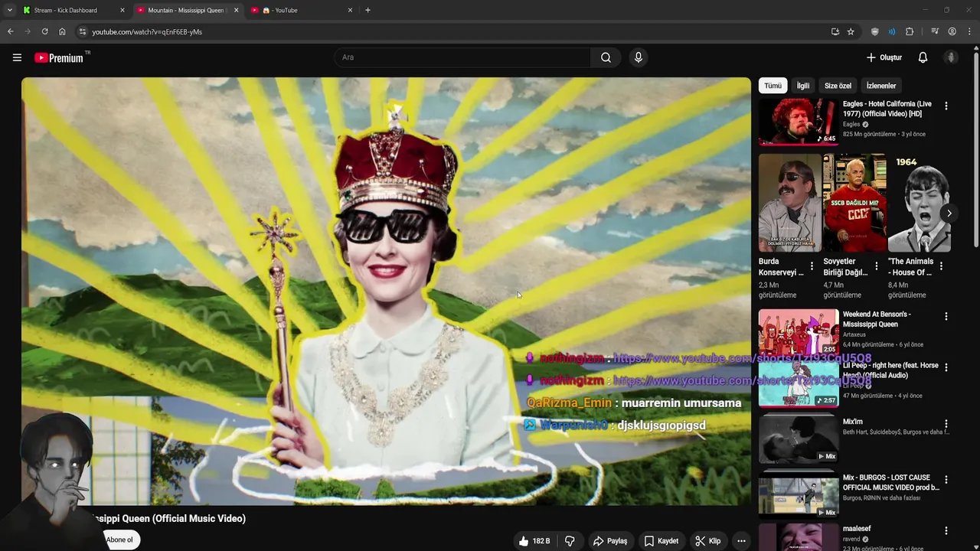Switch to the third YouTube tab
This screenshot has height=551, width=980.
click(302, 10)
